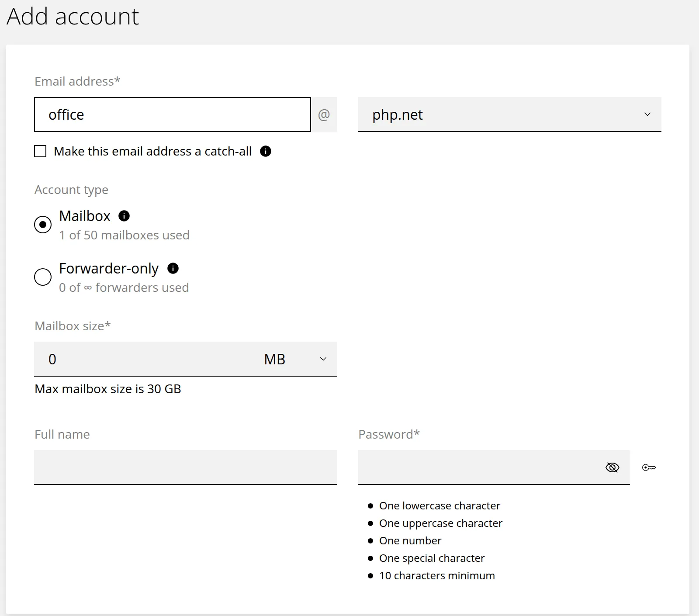Viewport: 699px width, 616px height.
Task: Click the 'Add account' heading
Action: click(x=73, y=17)
